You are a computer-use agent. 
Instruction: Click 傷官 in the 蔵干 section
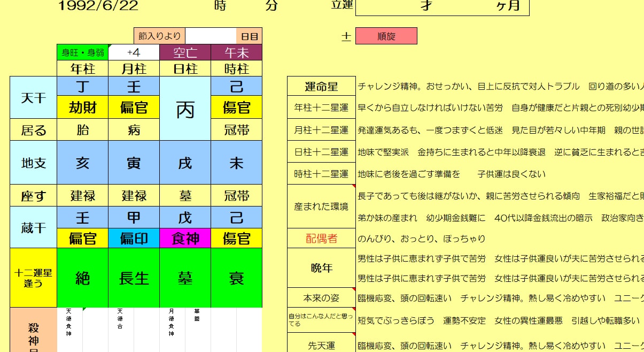pos(236,238)
